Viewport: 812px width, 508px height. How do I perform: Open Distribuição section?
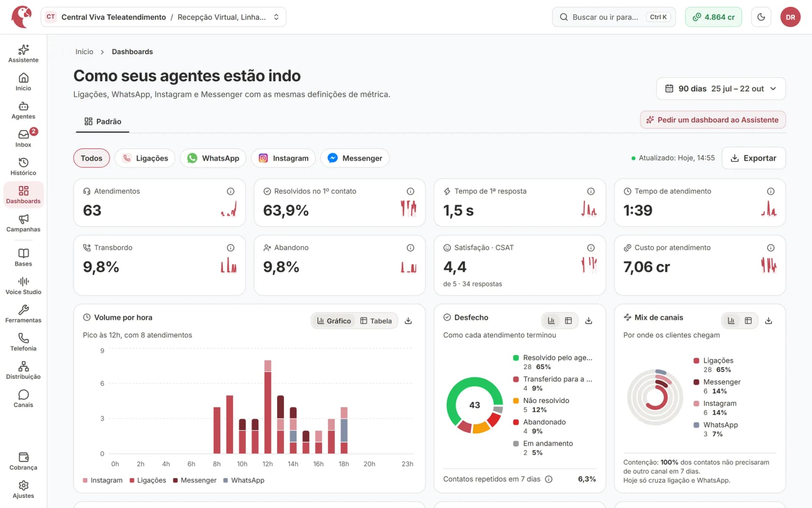pos(23,370)
